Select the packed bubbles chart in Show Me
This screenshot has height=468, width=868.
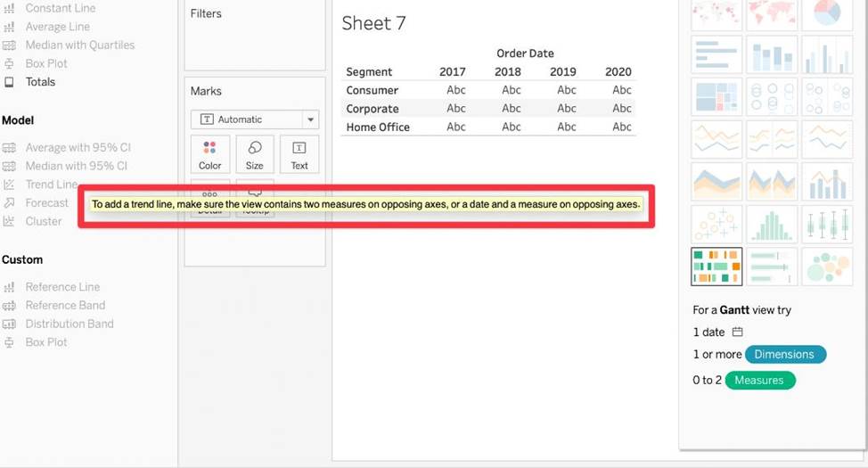826,266
